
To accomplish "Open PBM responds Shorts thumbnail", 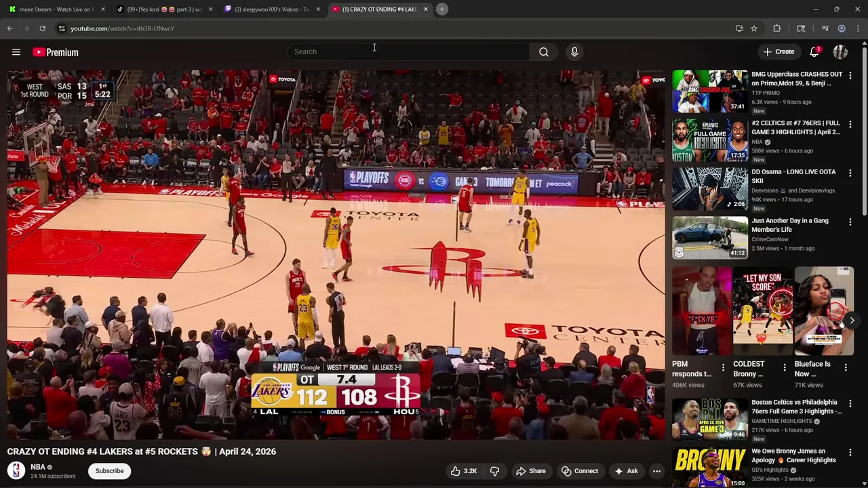I will point(702,311).
